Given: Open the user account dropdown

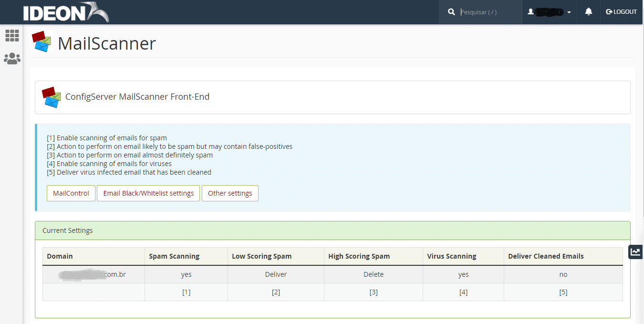Looking at the screenshot, I should [x=549, y=12].
